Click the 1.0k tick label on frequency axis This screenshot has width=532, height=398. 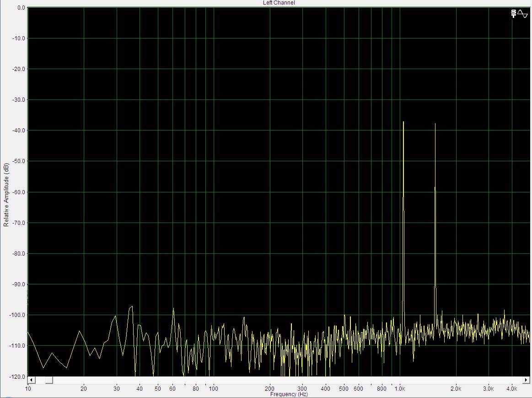399,389
